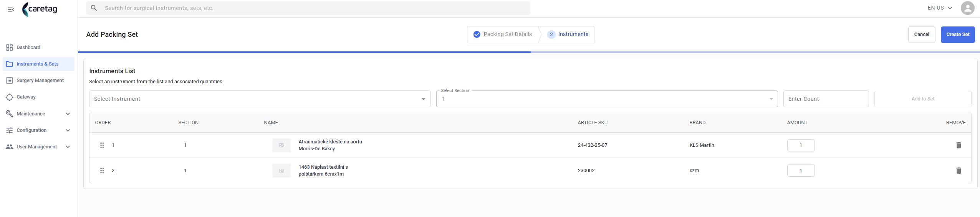Click the caretag logo
This screenshot has height=217, width=980.
(40, 9)
